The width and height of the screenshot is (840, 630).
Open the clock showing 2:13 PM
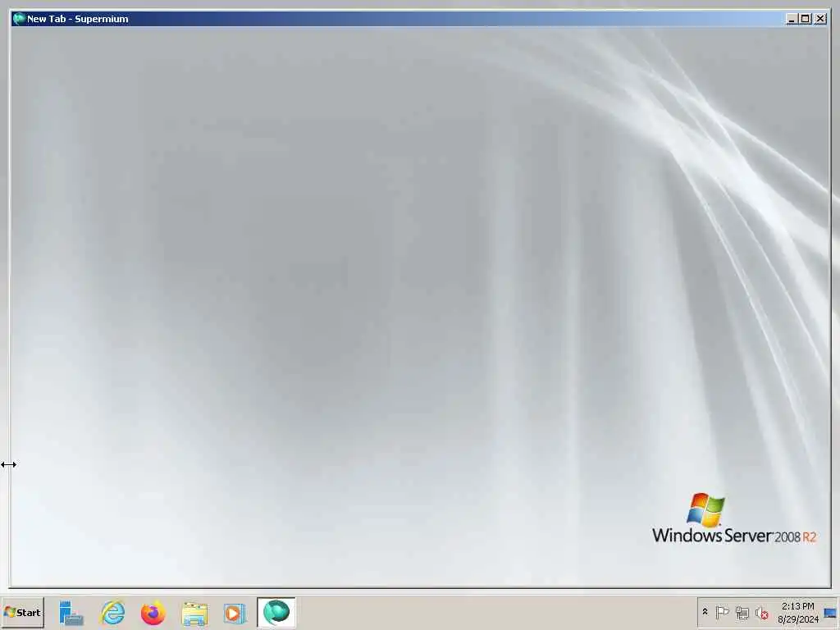[x=797, y=612]
